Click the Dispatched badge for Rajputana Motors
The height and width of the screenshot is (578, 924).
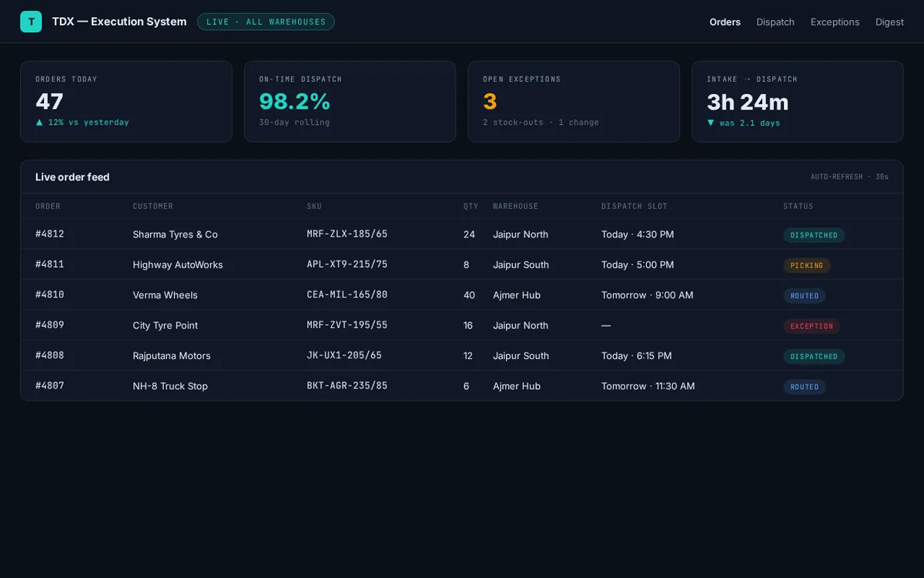pyautogui.click(x=814, y=357)
